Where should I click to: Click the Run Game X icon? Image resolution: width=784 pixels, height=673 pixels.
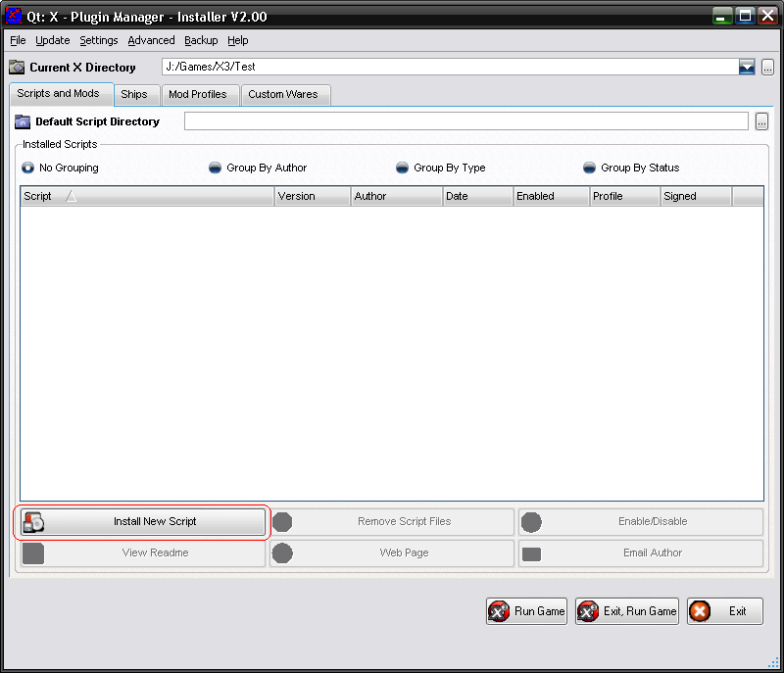coord(499,611)
